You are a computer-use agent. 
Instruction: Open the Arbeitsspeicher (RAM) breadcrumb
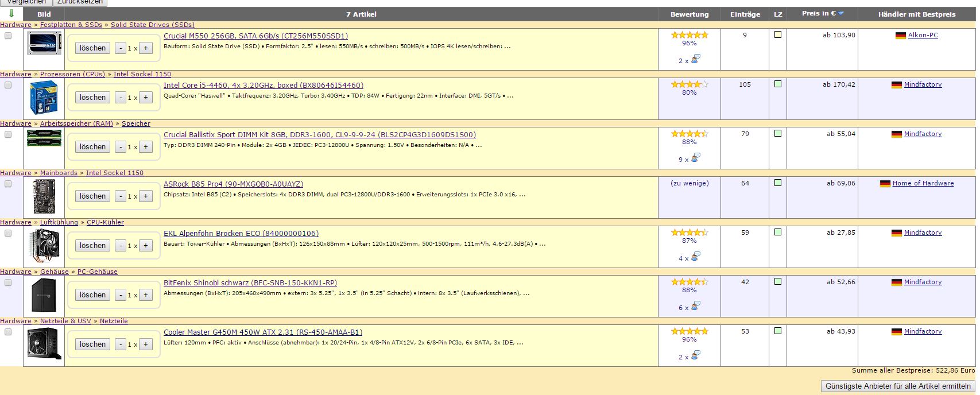pyautogui.click(x=76, y=123)
